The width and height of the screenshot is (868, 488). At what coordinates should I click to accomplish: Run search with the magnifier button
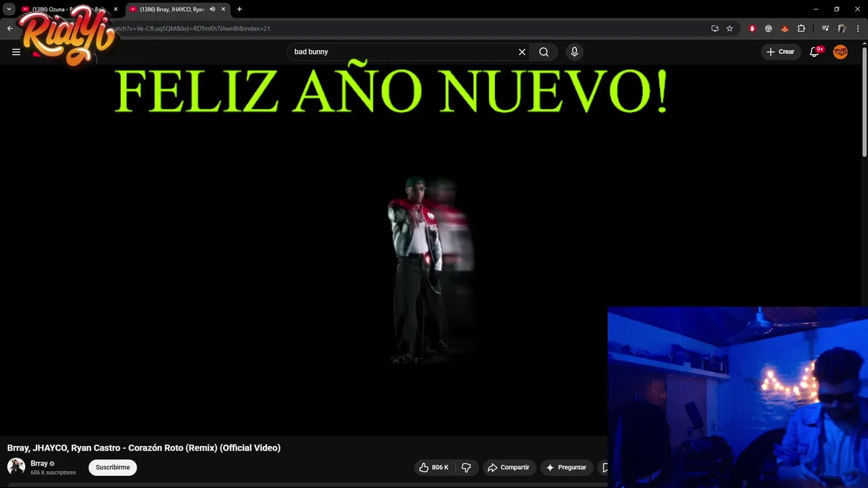(544, 52)
